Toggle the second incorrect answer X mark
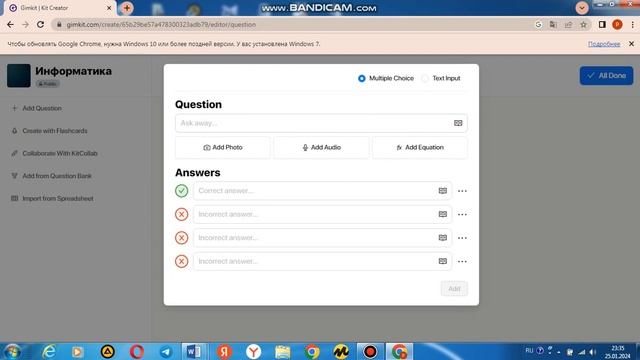640x360 pixels. pyautogui.click(x=182, y=238)
